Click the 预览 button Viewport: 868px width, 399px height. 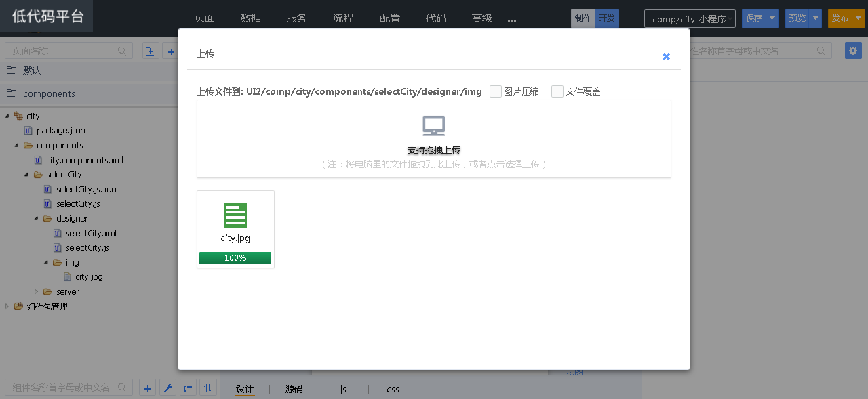tap(797, 18)
